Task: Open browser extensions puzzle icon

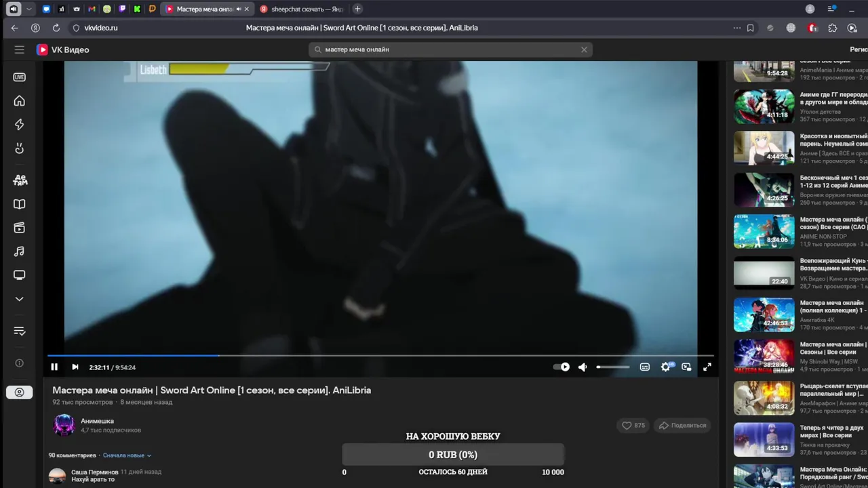Action: point(833,28)
